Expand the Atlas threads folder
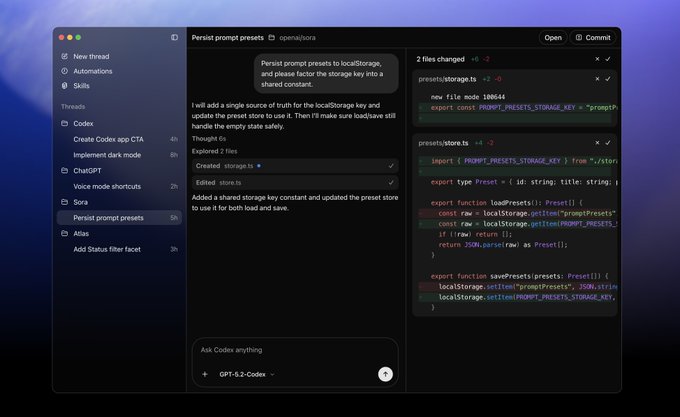 82,233
